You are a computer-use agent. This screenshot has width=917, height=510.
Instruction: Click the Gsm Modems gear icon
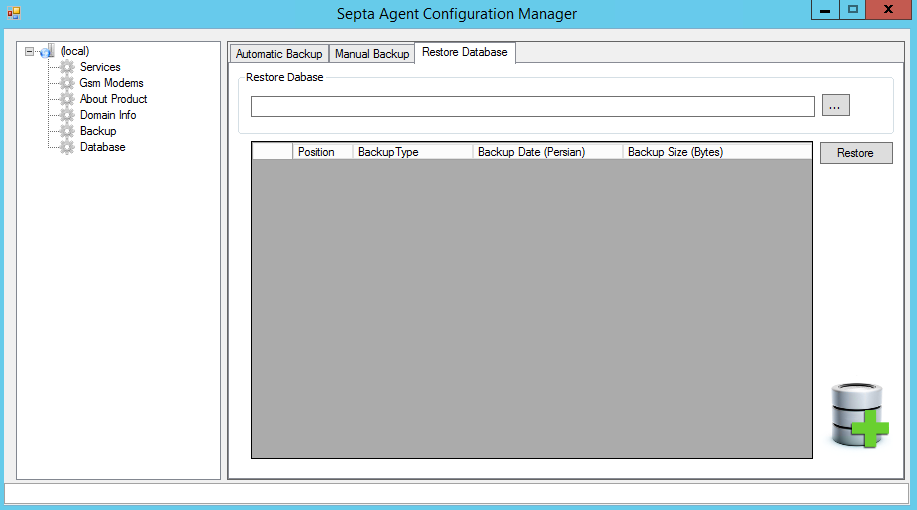67,83
